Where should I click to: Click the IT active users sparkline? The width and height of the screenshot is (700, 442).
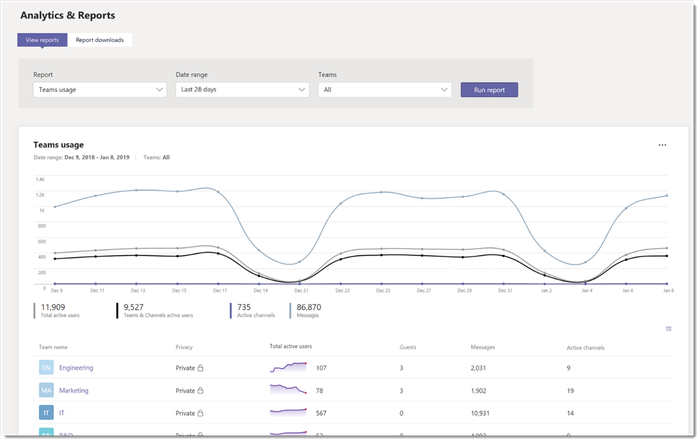pos(288,412)
